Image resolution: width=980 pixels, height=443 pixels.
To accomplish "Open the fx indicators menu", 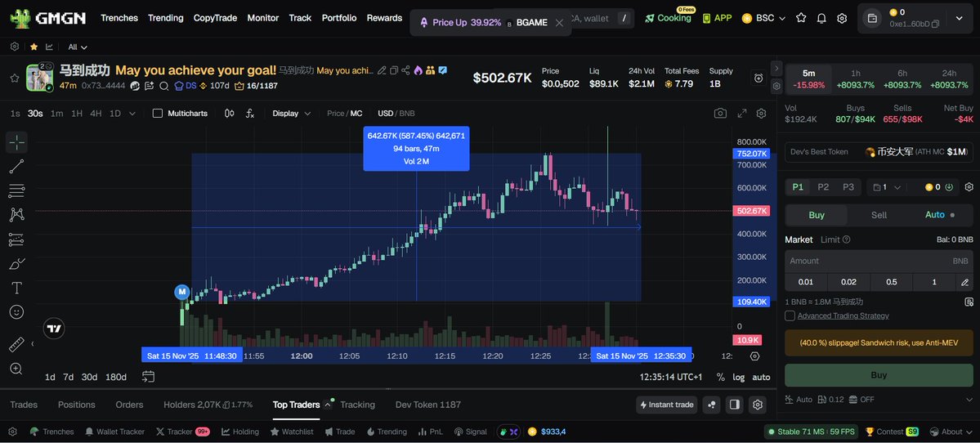I will click(250, 113).
